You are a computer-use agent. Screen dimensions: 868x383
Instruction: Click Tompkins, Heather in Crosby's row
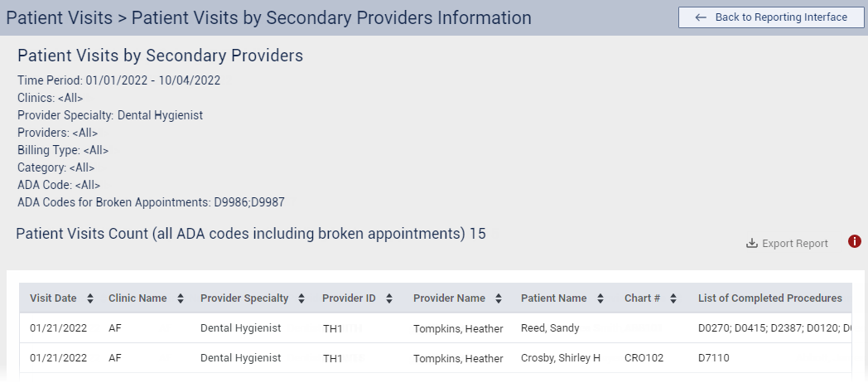[x=458, y=359]
